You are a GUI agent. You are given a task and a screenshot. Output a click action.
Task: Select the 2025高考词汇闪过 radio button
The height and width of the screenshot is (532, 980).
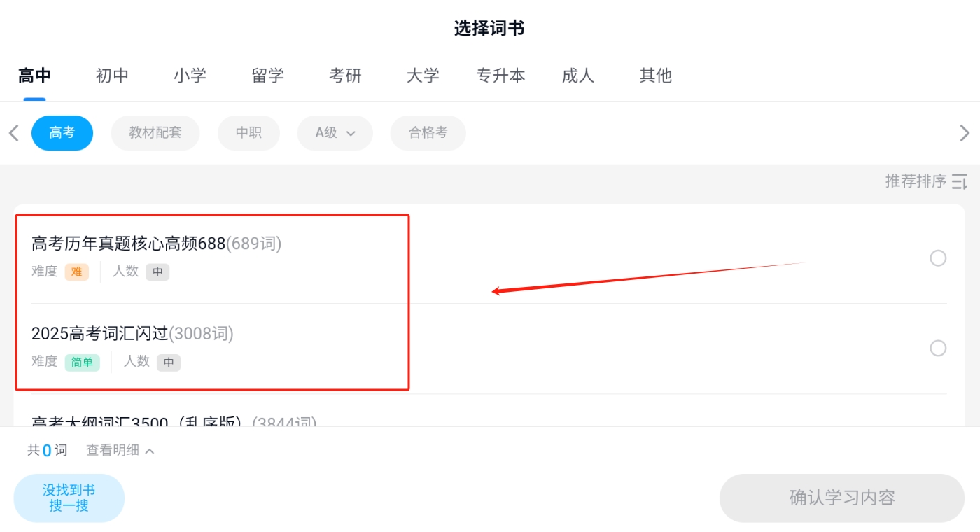[x=938, y=348]
